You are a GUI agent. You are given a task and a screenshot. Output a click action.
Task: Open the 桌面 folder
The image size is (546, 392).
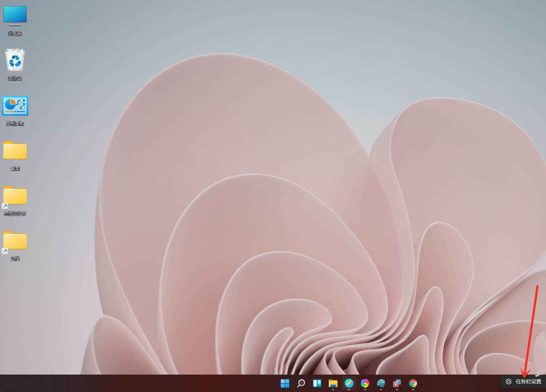click(x=15, y=151)
